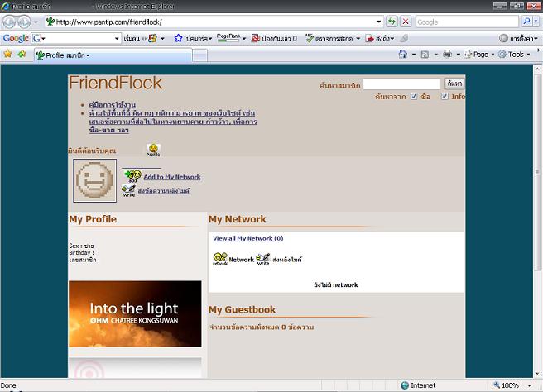Expand the Home button dropdown arrow
The width and height of the screenshot is (543, 392).
click(x=414, y=55)
